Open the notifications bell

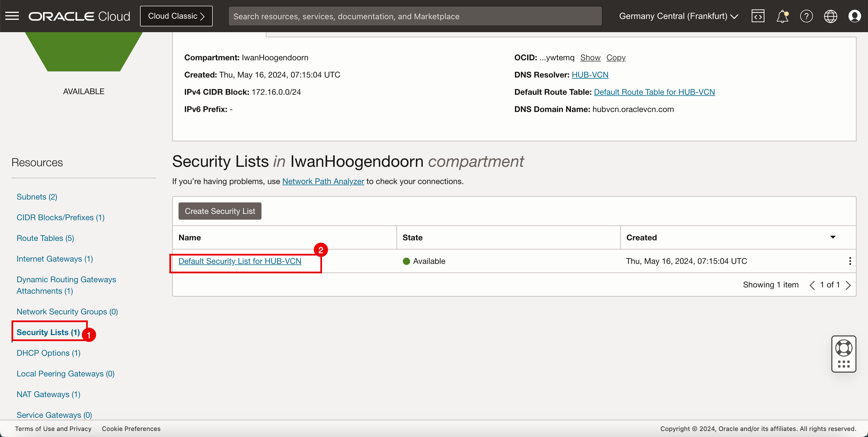click(782, 16)
